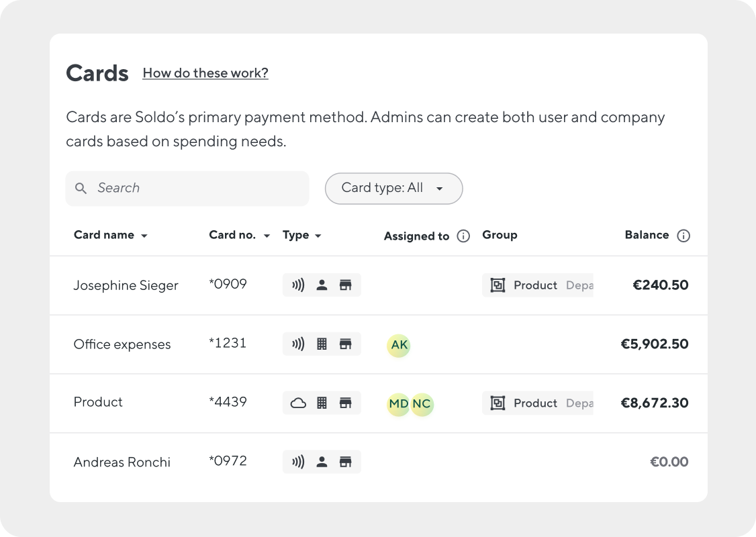Click the search magnifier icon
Image resolution: width=756 pixels, height=537 pixels.
(x=81, y=189)
